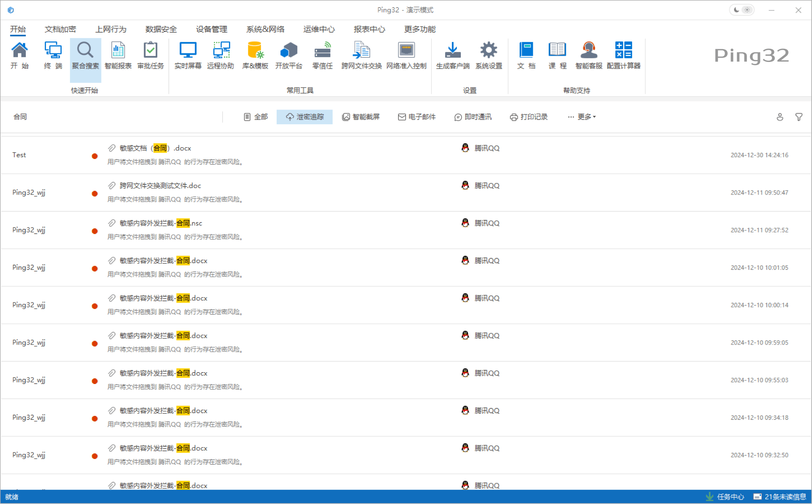Toggle the funnel filter icon
Image resolution: width=812 pixels, height=504 pixels.
[x=799, y=117]
